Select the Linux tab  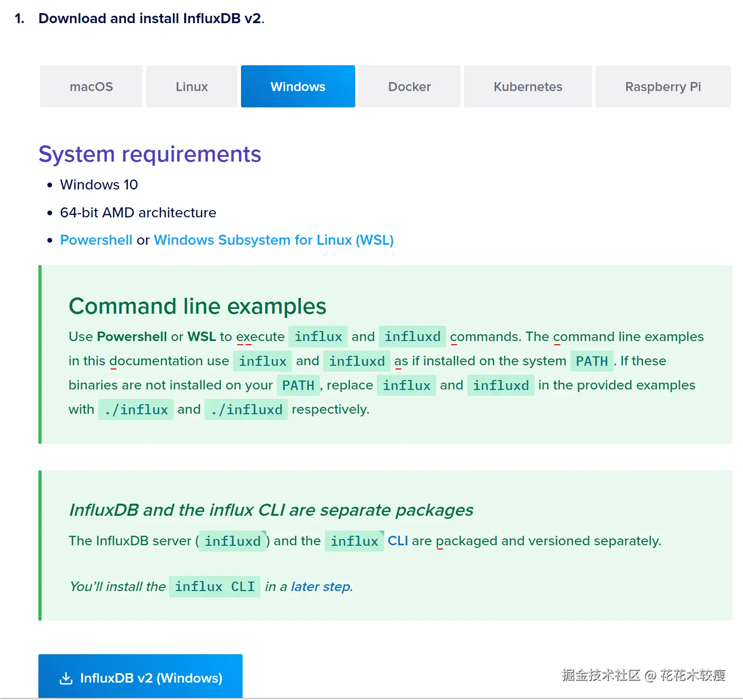coord(192,86)
